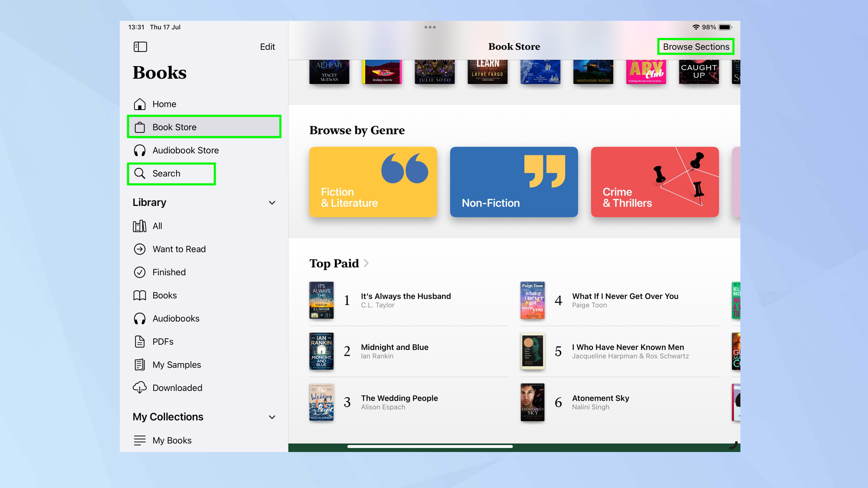This screenshot has height=488, width=868.
Task: Expand the Top Paid chart arrow
Action: tap(366, 263)
